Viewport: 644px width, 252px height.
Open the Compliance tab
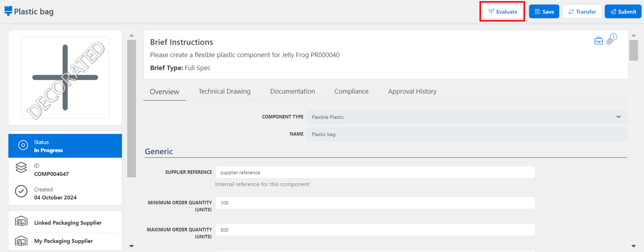pyautogui.click(x=351, y=91)
